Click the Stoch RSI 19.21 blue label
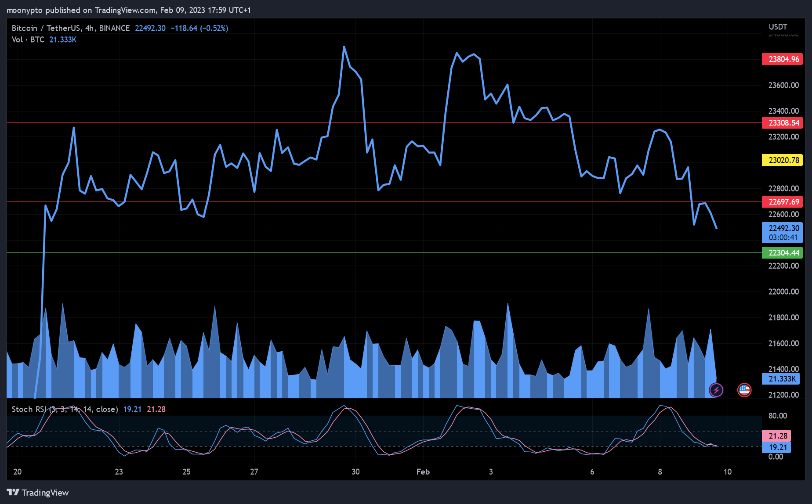 [776, 447]
